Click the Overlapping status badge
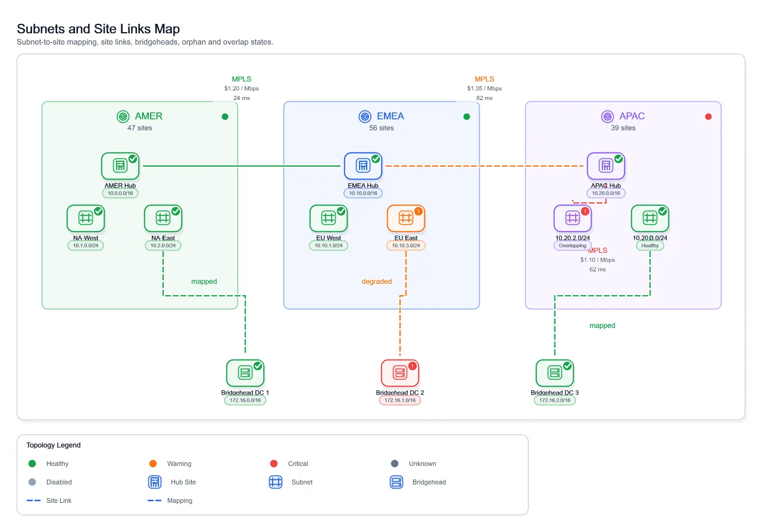 click(x=573, y=245)
